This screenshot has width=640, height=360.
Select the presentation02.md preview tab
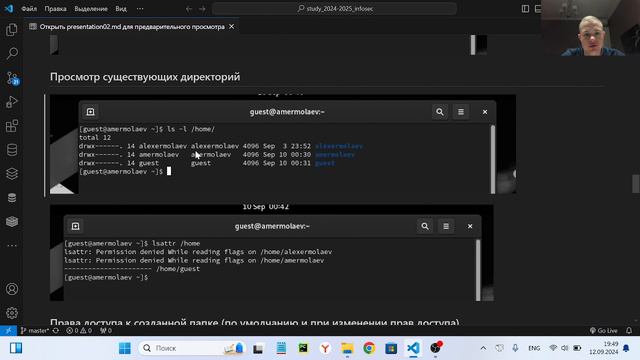pos(132,27)
